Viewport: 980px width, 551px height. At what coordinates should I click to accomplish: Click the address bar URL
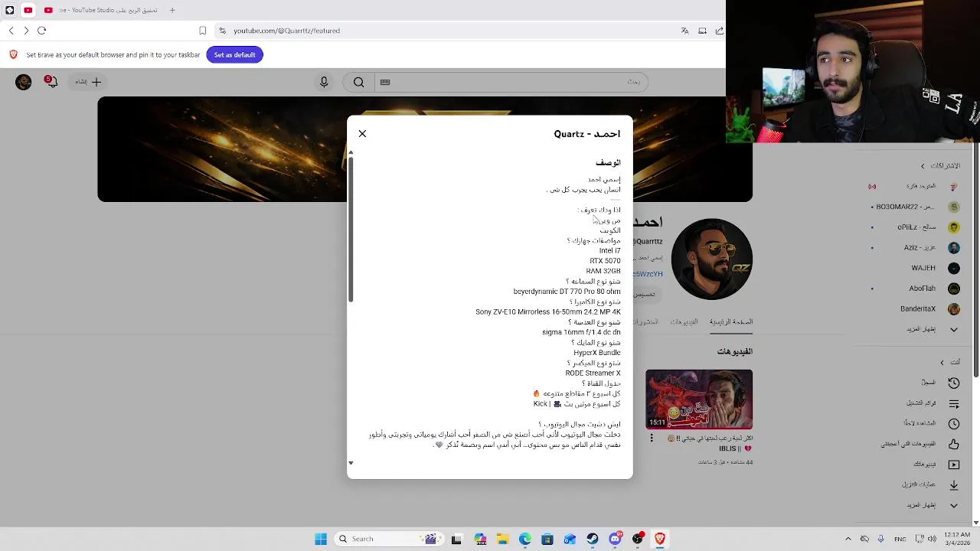click(x=286, y=31)
